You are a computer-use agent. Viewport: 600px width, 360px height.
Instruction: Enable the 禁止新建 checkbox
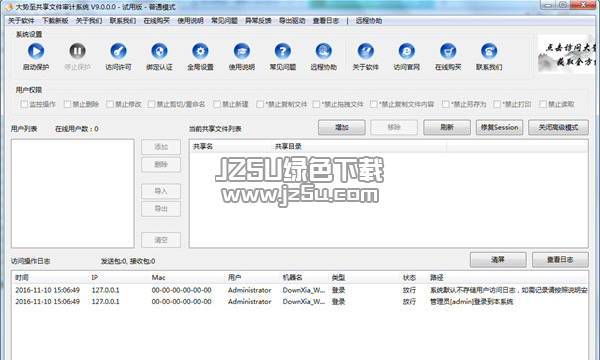click(217, 104)
